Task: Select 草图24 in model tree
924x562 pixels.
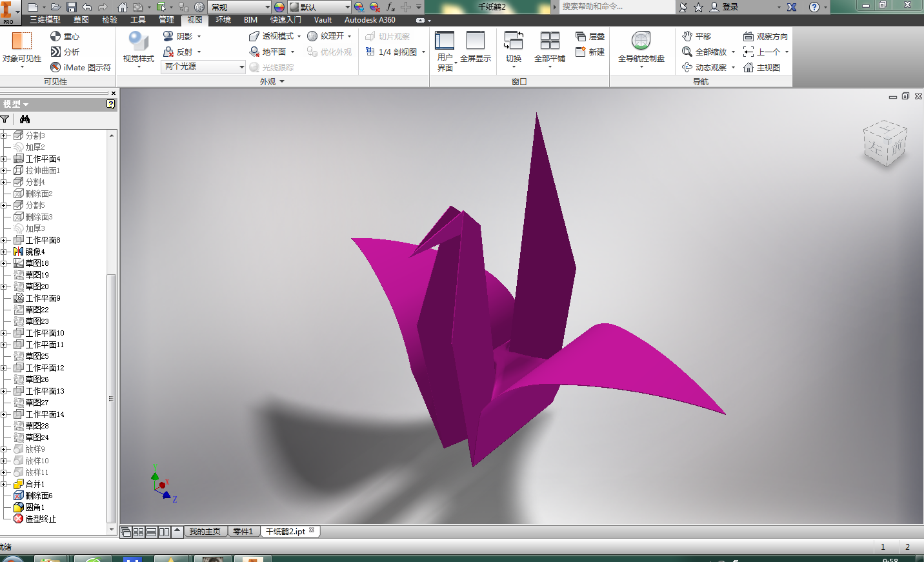Action: [37, 437]
